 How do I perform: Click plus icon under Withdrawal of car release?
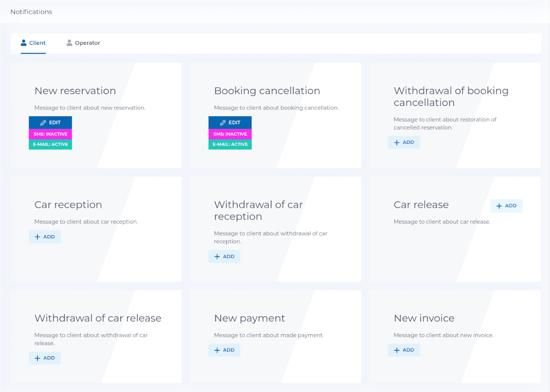[x=38, y=358]
